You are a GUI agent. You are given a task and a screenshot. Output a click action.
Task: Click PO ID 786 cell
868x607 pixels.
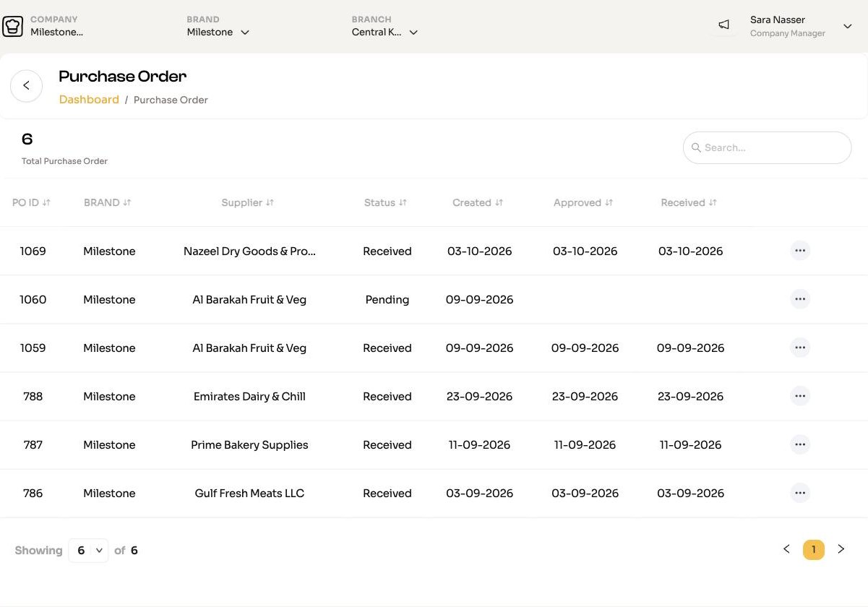[x=33, y=494]
